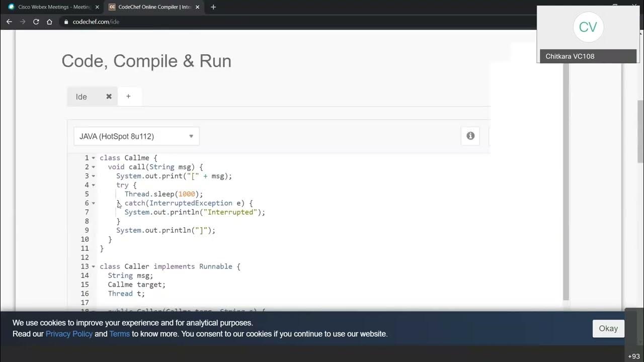Click the browser forward arrow
The height and width of the screenshot is (362, 644).
[x=22, y=22]
